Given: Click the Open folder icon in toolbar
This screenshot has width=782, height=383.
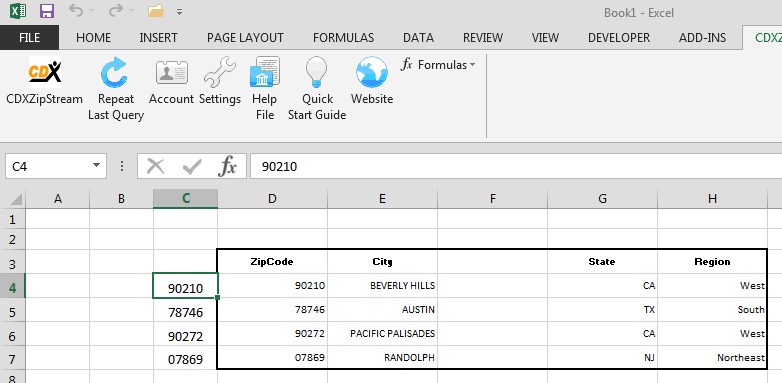Looking at the screenshot, I should click(156, 11).
